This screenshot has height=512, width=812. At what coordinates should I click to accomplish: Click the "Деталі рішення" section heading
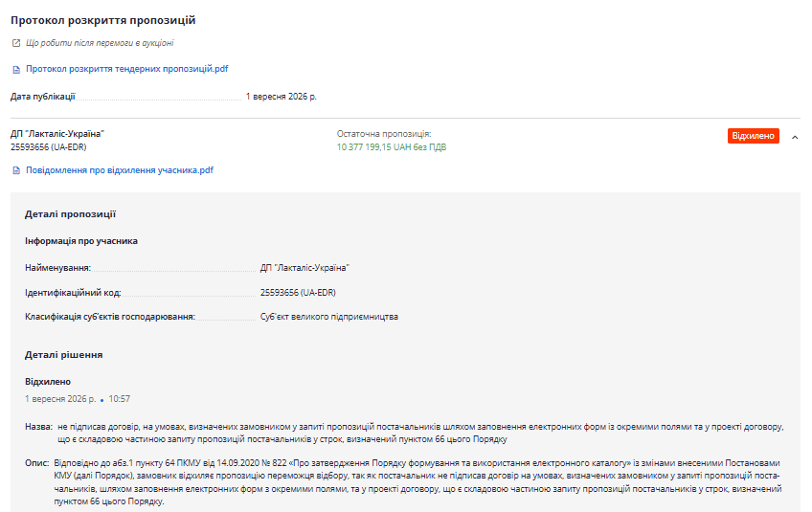pyautogui.click(x=64, y=355)
